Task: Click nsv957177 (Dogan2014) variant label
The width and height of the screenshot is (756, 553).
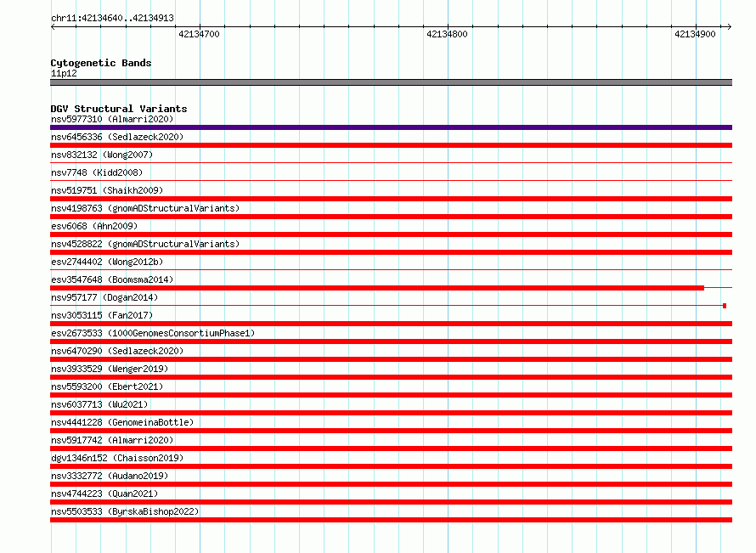Action: click(104, 297)
